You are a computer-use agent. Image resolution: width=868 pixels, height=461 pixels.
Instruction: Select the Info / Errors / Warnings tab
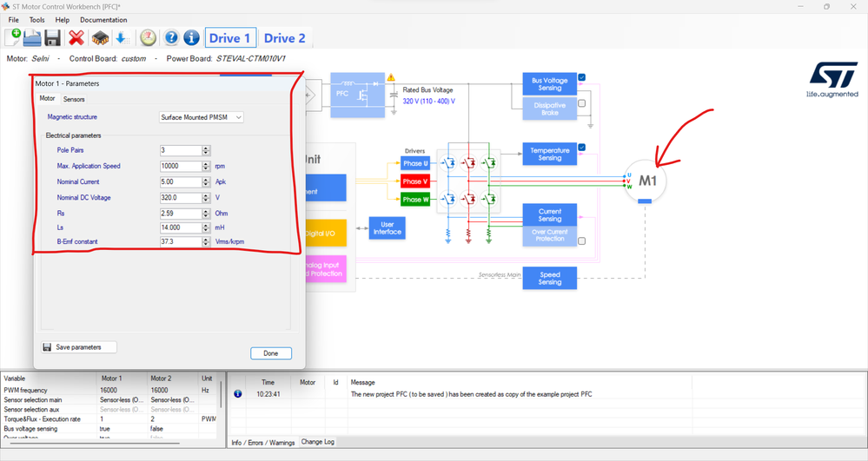263,442
